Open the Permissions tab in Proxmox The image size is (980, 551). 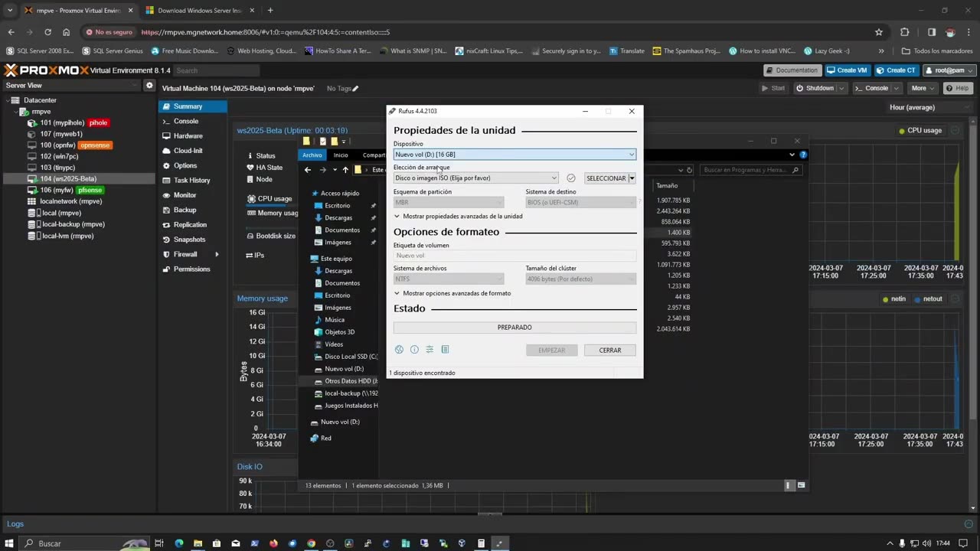click(193, 269)
